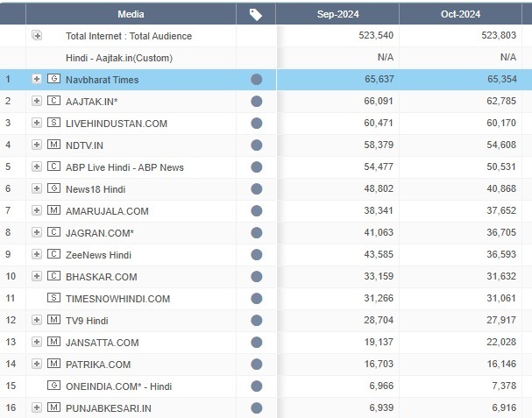Screen dimensions: 532x418
Task: Click the Sep-2024 value 523,540
Action: (x=376, y=35)
